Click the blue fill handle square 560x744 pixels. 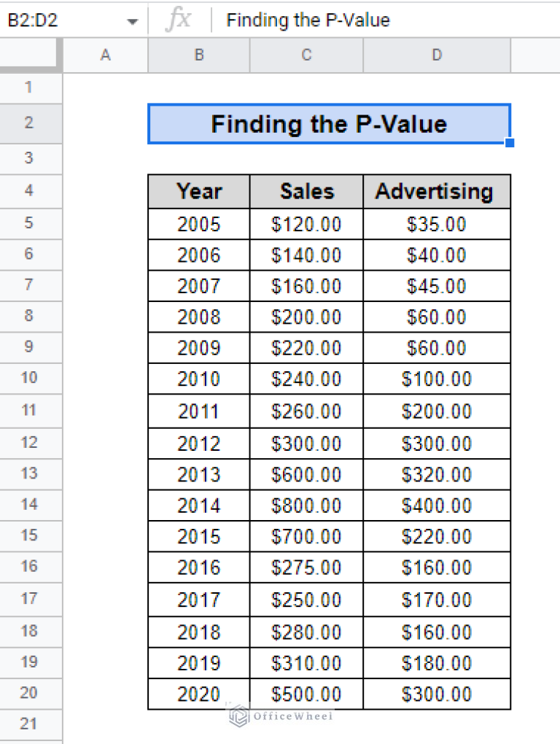tap(510, 143)
